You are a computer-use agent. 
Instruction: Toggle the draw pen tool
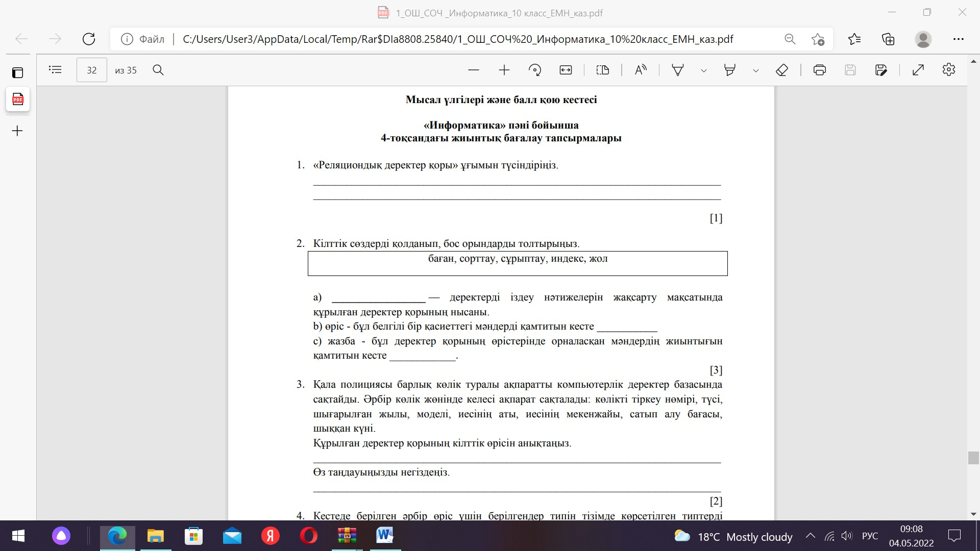point(678,70)
